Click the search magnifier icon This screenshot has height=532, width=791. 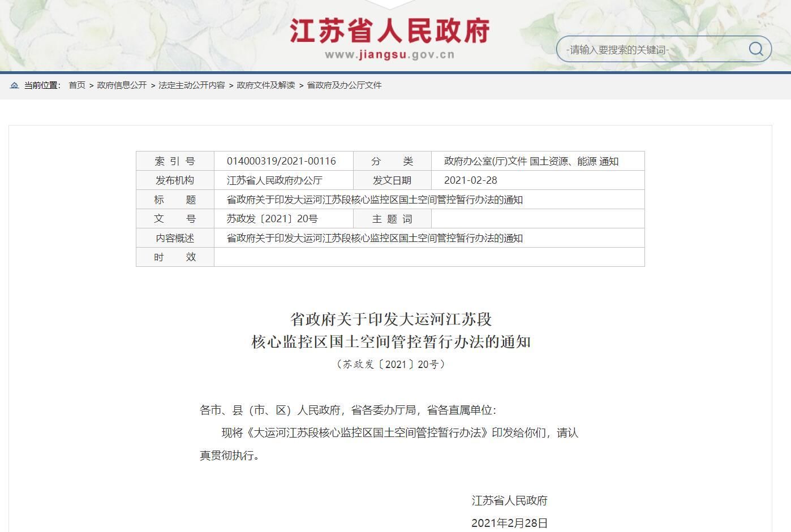point(756,49)
